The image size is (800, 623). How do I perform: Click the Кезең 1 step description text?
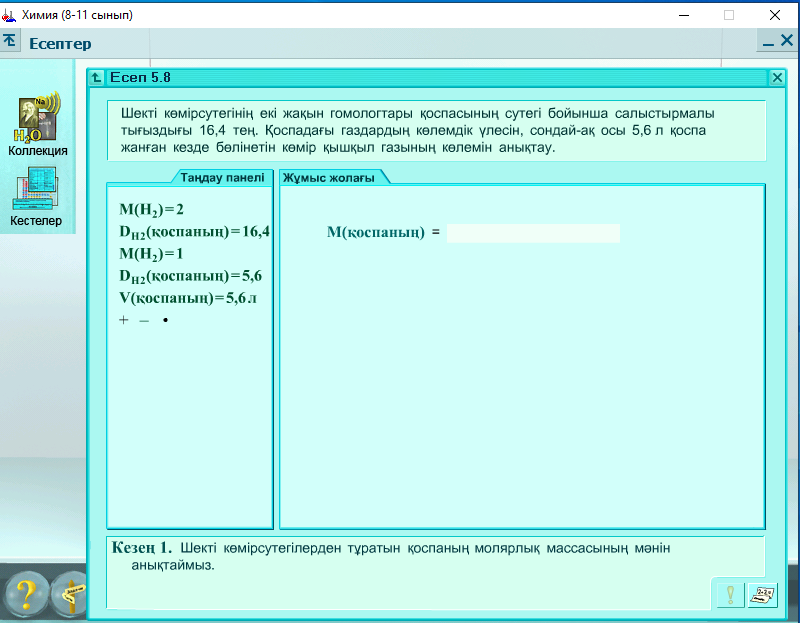(391, 556)
